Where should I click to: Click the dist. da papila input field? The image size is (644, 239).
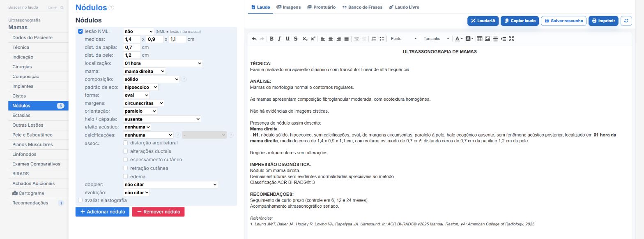132,47
